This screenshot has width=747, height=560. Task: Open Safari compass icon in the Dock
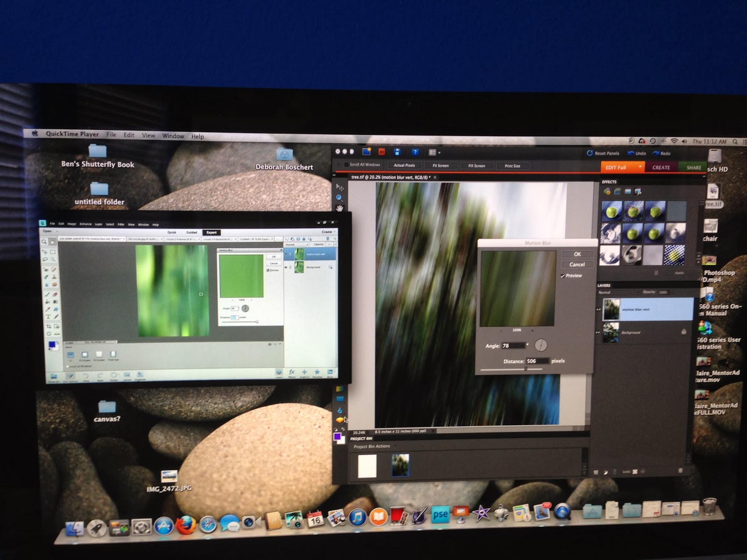[208, 525]
